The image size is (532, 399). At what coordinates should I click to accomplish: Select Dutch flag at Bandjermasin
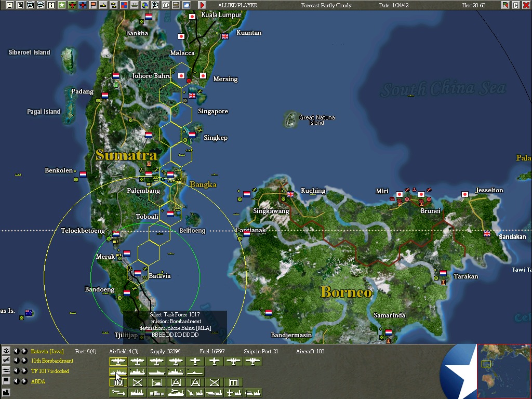tap(269, 312)
